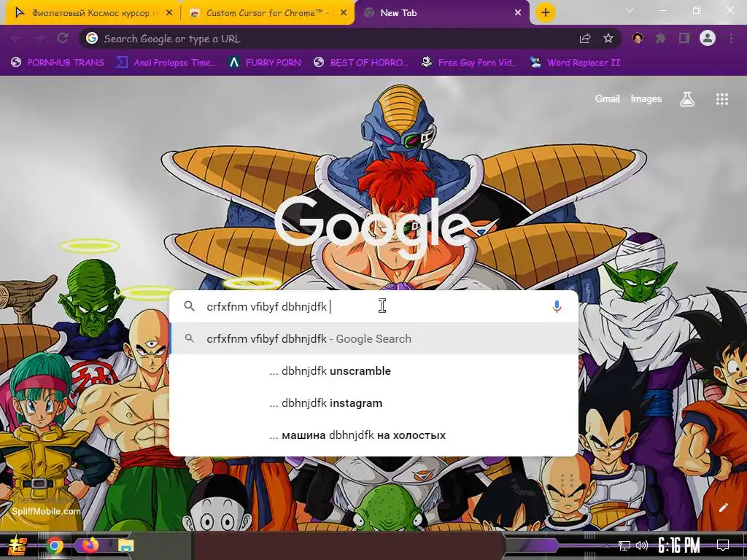Open the side panel toolbar icon
747x560 pixels.
click(x=684, y=38)
